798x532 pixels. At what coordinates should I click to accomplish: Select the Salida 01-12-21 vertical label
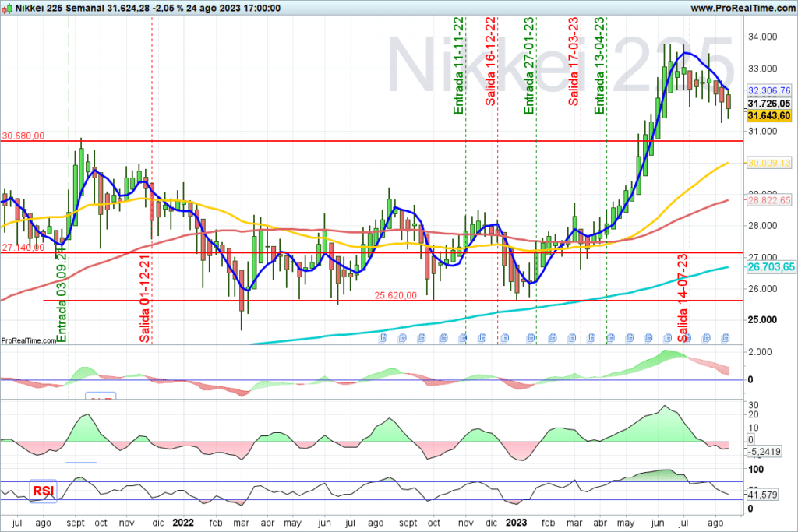coord(145,298)
